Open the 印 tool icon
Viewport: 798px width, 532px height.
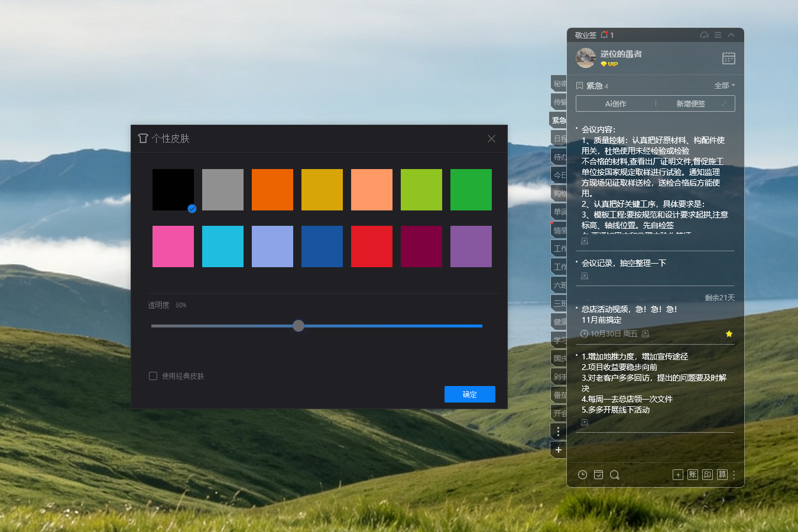point(708,475)
